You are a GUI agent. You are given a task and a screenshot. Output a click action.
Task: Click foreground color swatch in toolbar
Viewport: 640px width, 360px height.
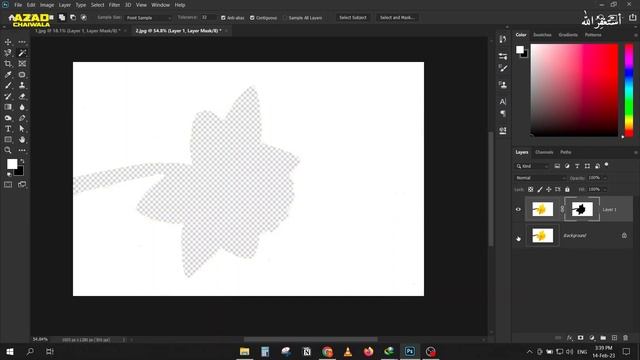(11, 164)
